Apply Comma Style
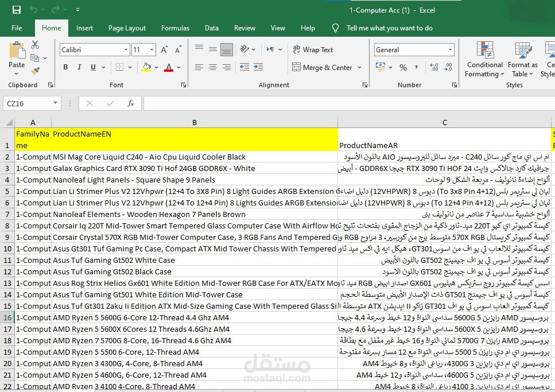 pos(417,67)
